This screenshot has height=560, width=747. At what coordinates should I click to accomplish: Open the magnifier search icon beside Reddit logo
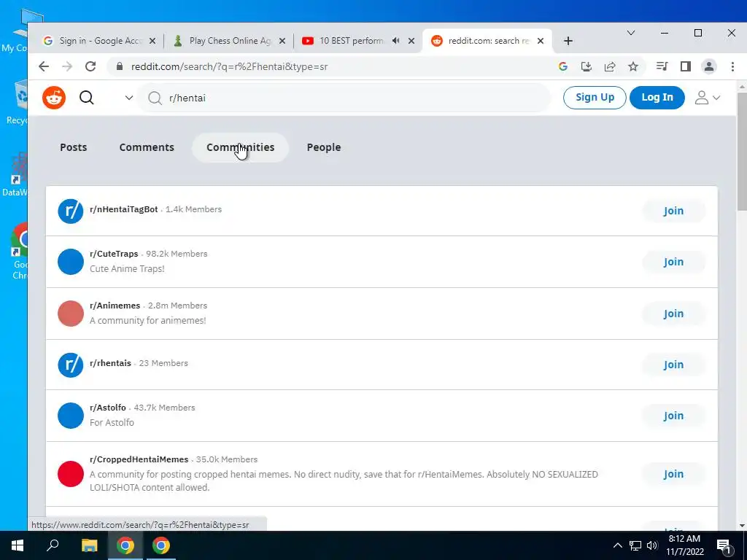click(x=87, y=98)
